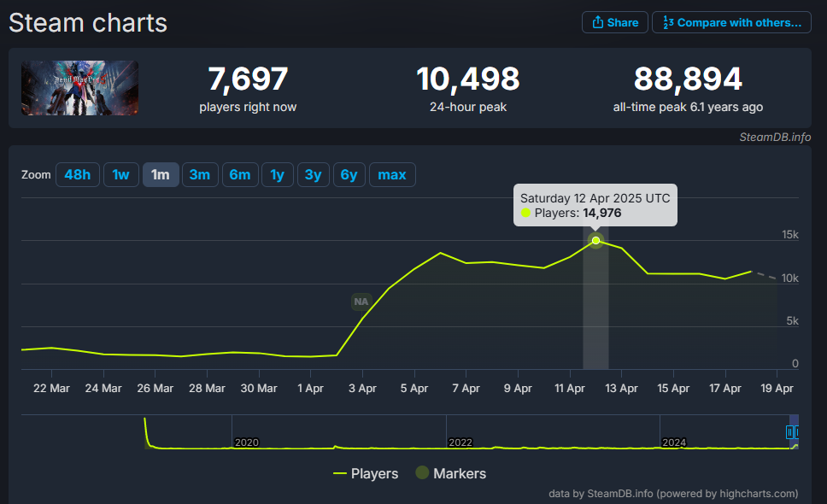827x504 pixels.
Task: Click the share arrow icon
Action: pos(597,22)
